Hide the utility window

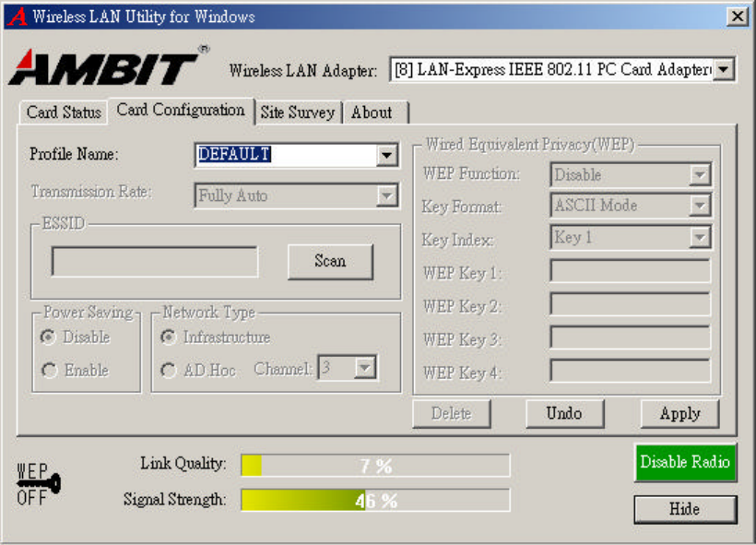click(x=685, y=509)
